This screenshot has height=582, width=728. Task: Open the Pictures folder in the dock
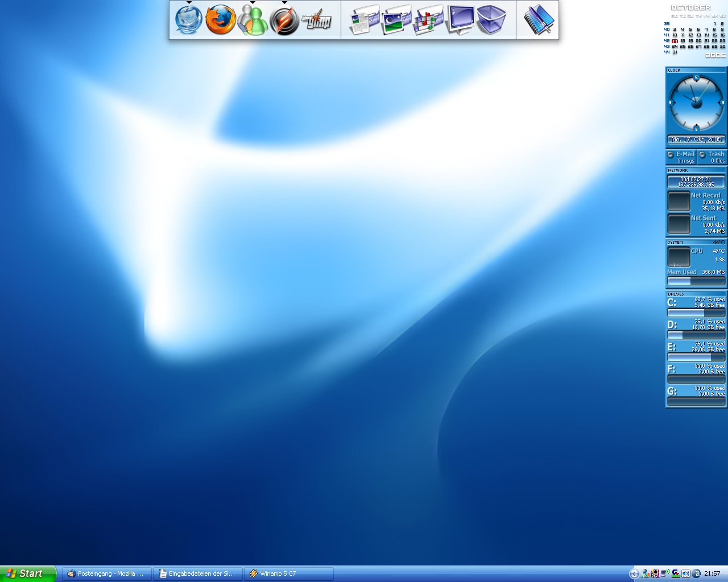(x=396, y=20)
